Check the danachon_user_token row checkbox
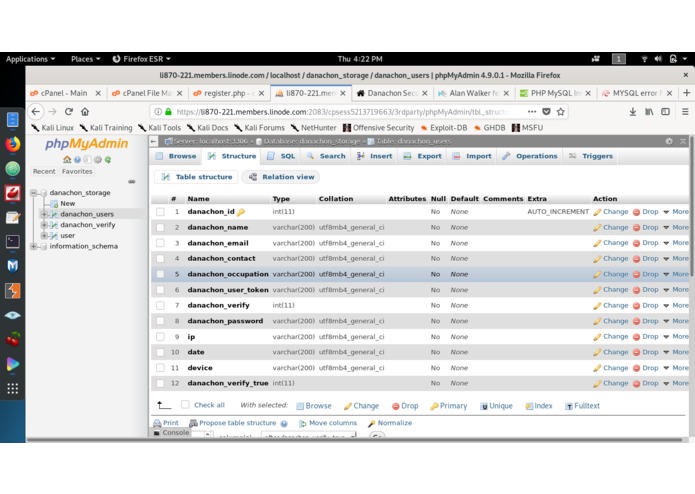This screenshot has width=695, height=494. point(160,290)
